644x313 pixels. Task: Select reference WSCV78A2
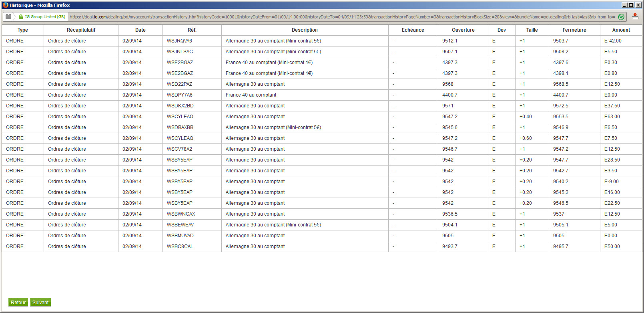pyautogui.click(x=179, y=149)
